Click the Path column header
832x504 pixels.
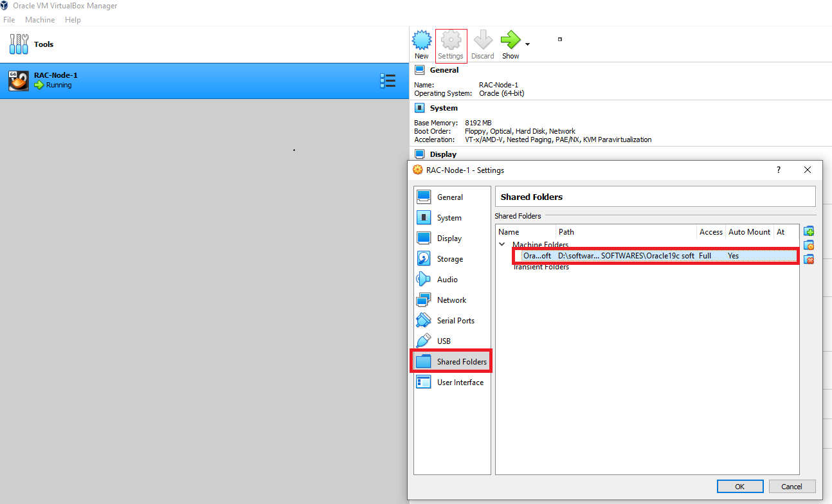click(x=627, y=232)
